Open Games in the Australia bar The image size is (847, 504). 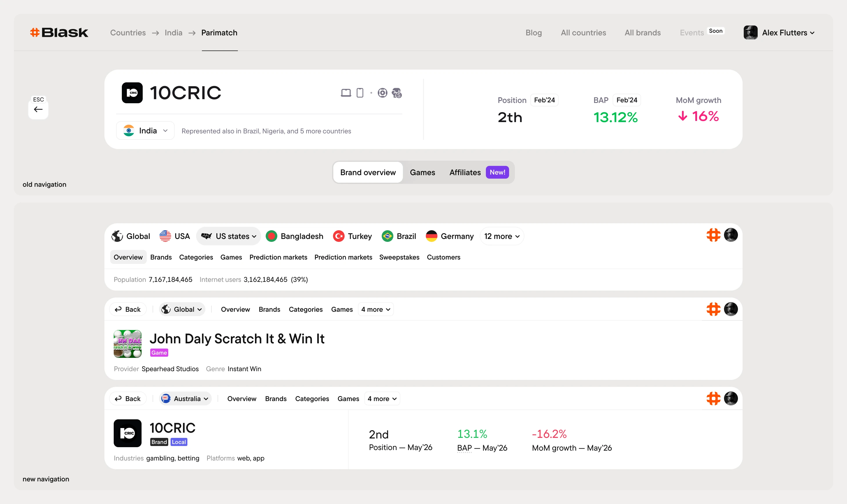tap(348, 399)
